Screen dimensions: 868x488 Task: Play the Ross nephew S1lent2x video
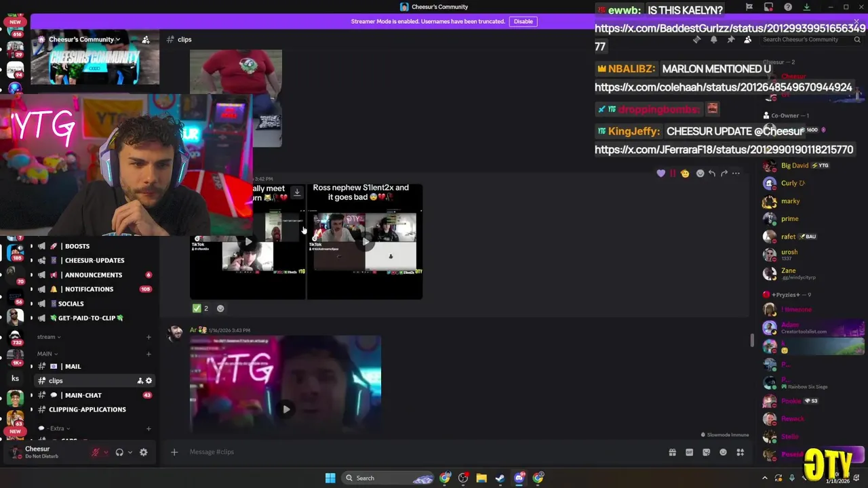pos(366,241)
